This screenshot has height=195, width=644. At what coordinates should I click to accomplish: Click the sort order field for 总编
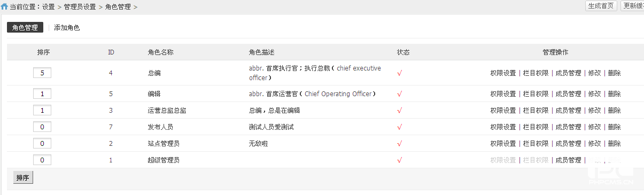(42, 73)
